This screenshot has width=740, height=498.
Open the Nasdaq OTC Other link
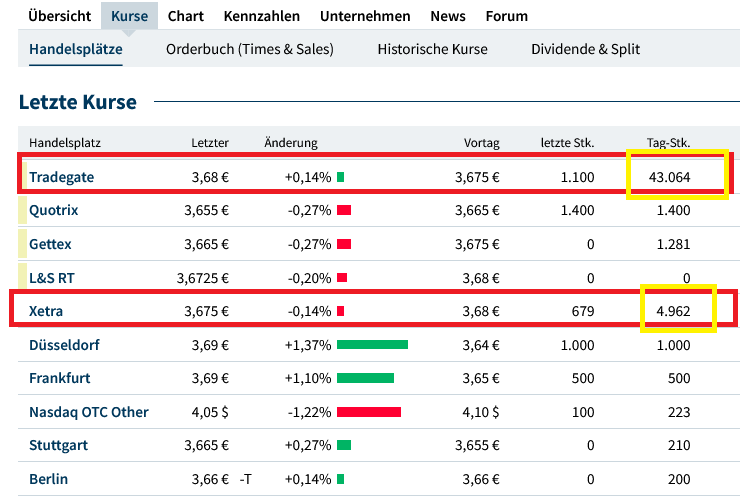pos(89,412)
